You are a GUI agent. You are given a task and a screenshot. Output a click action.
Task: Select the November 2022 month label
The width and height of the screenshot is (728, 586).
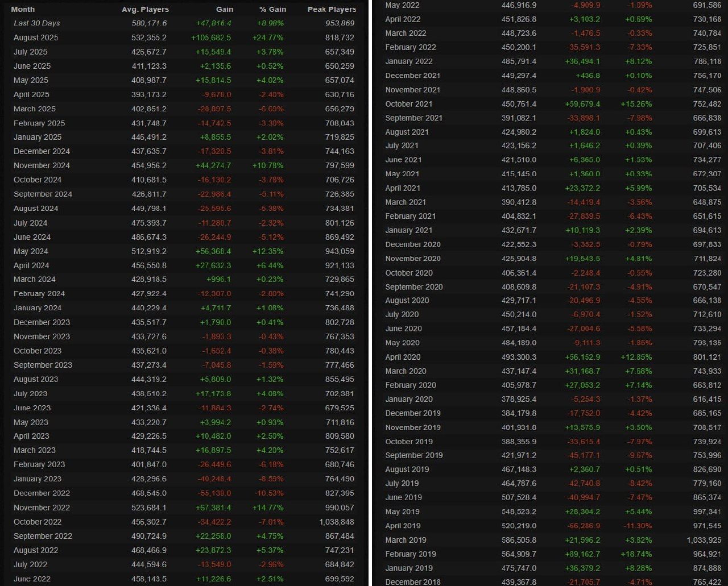point(42,508)
